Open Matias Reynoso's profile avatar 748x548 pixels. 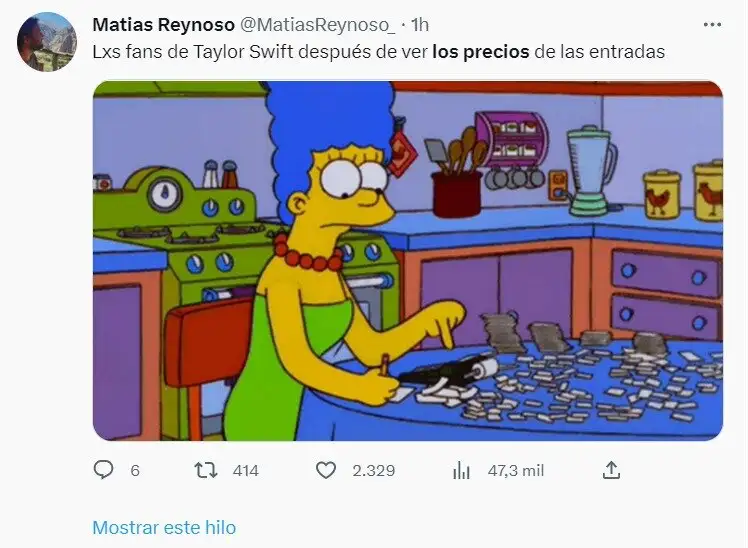(x=47, y=42)
